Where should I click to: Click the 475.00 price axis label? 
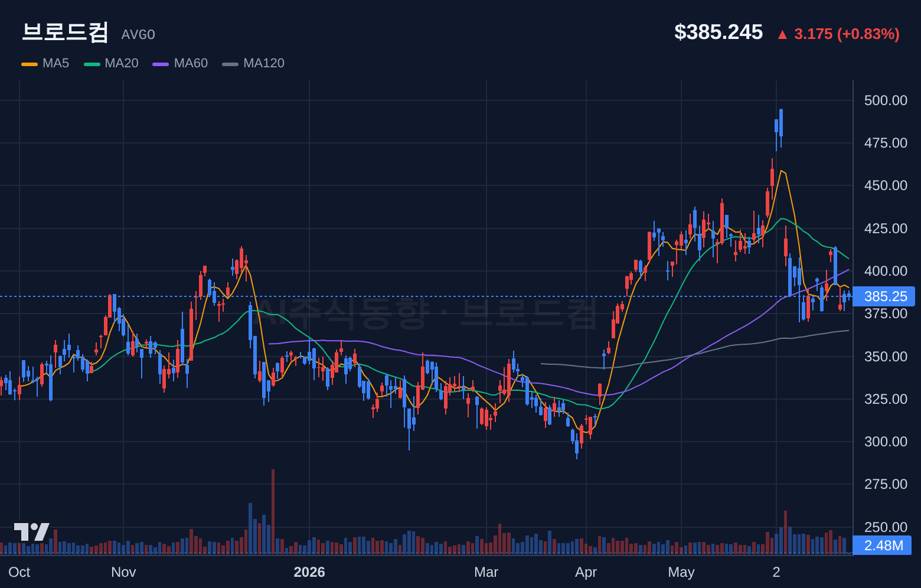(886, 143)
